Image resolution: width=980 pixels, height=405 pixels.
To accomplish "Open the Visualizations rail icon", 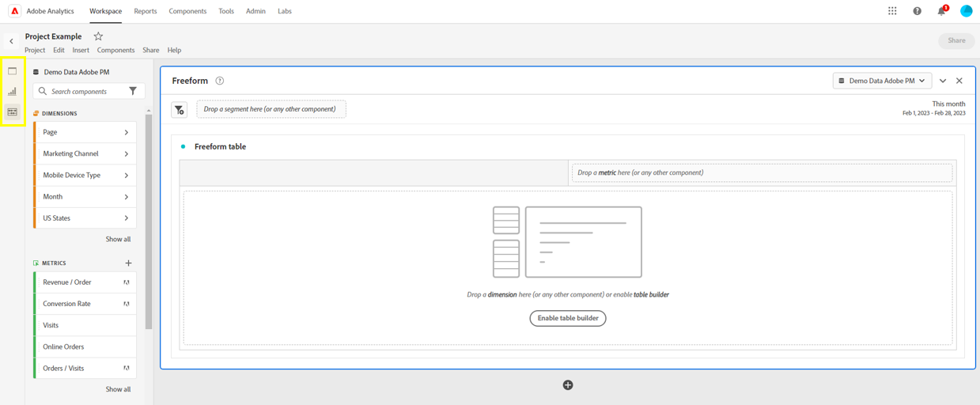I will click(x=12, y=92).
